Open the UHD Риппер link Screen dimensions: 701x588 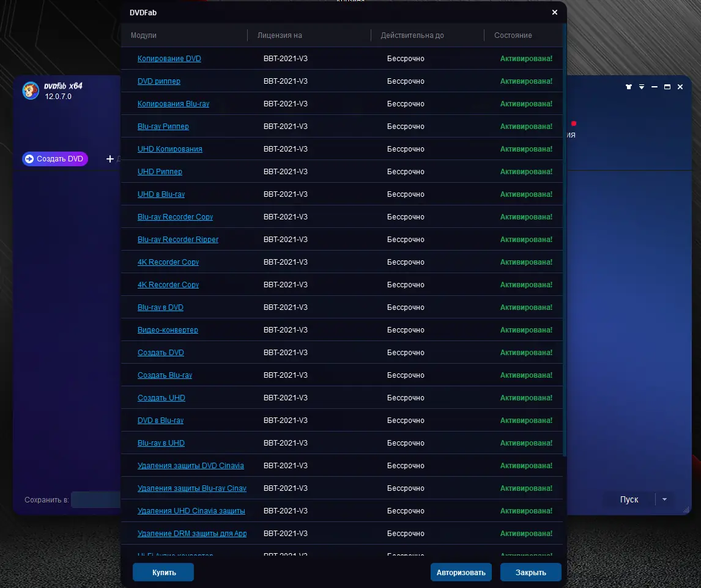pyautogui.click(x=160, y=172)
